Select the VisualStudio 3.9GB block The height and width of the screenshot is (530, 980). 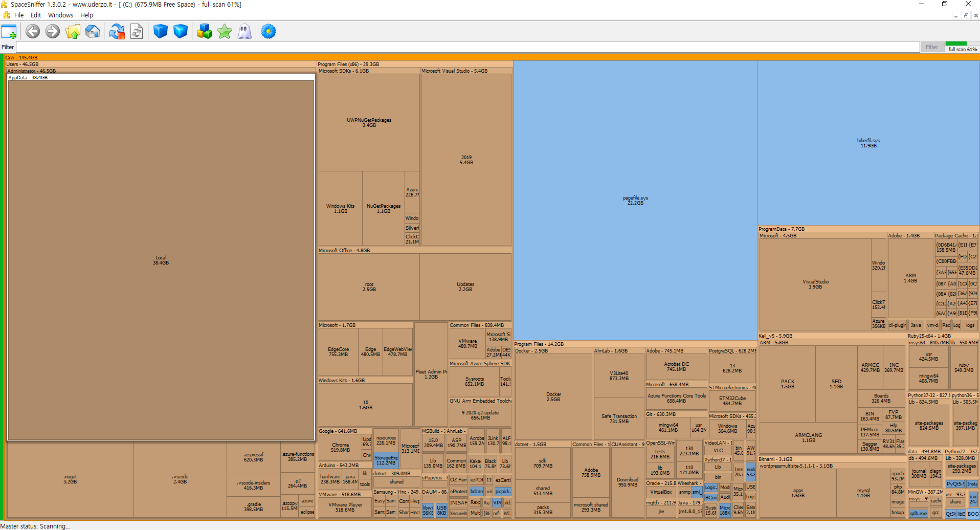815,284
